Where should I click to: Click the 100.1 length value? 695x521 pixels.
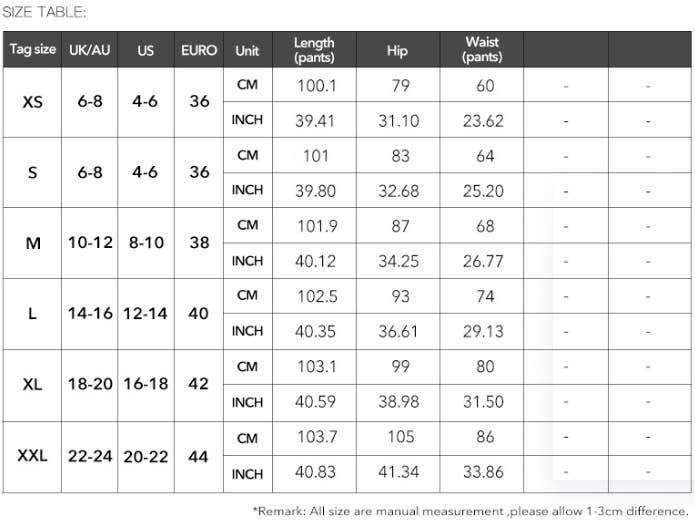[317, 85]
